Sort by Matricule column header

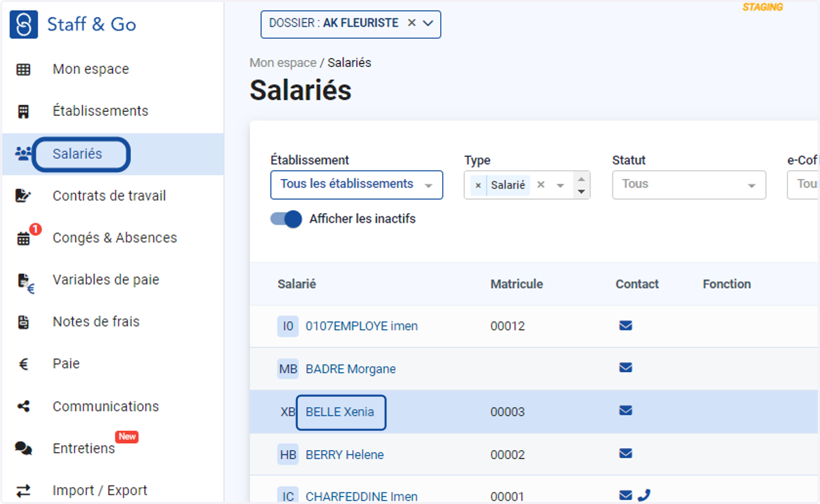click(x=517, y=284)
